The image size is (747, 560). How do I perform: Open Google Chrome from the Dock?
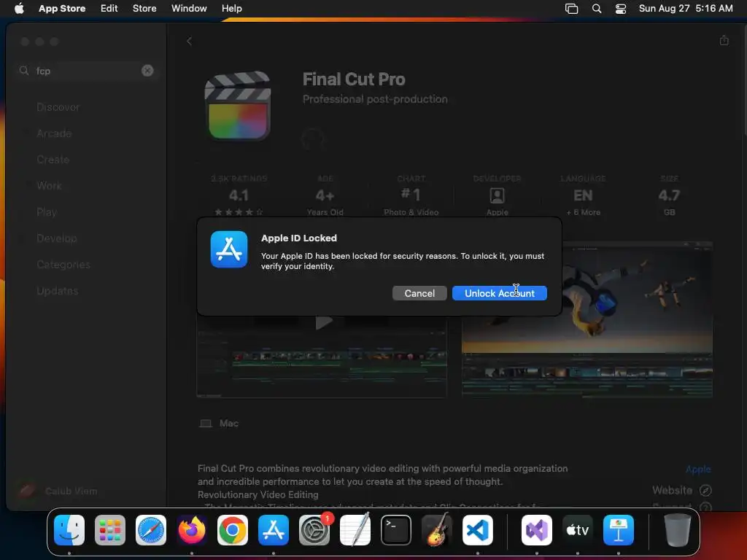click(233, 530)
